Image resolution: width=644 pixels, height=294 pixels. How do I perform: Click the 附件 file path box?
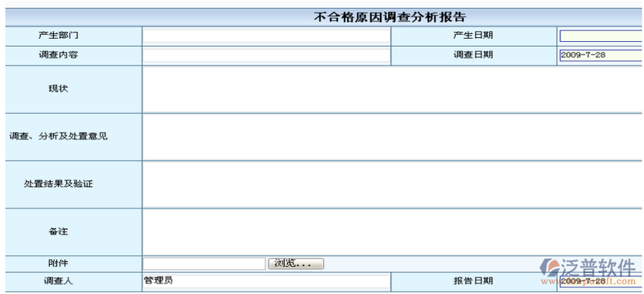click(x=204, y=263)
